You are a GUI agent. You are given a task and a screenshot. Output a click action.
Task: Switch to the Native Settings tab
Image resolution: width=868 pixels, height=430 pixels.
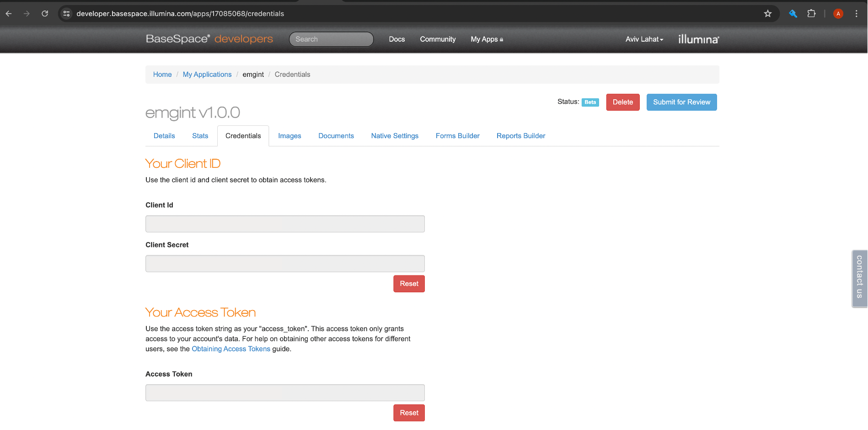(x=395, y=136)
